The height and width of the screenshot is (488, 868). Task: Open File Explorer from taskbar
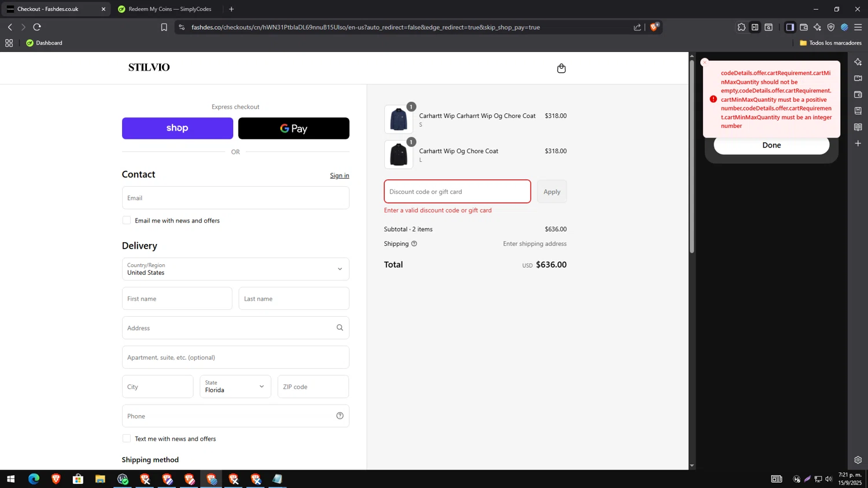pos(100,479)
